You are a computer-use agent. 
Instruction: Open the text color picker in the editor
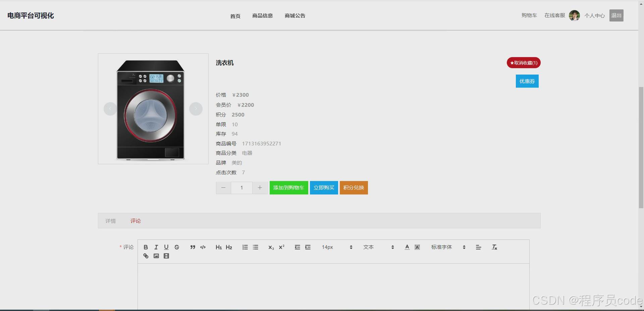(407, 247)
